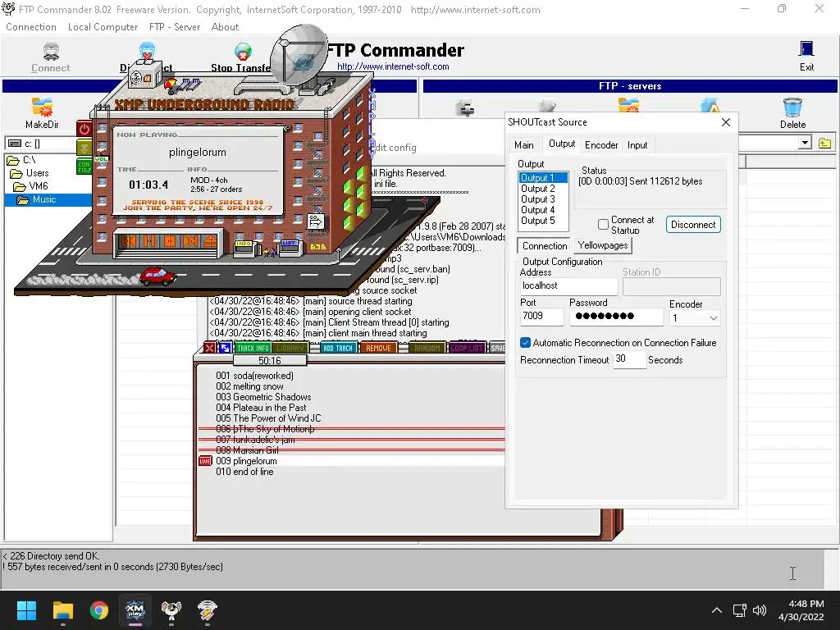840x630 pixels.
Task: Click the REMOVE playlist button
Action: pos(379,348)
